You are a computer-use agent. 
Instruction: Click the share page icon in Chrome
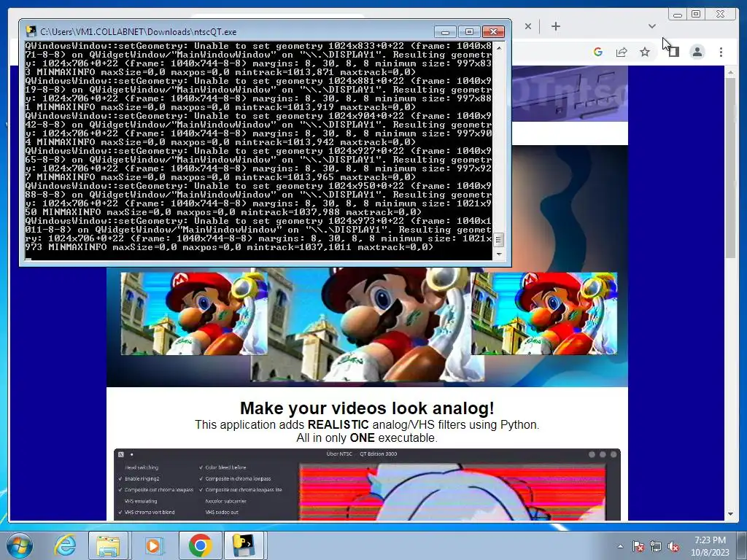pyautogui.click(x=622, y=52)
